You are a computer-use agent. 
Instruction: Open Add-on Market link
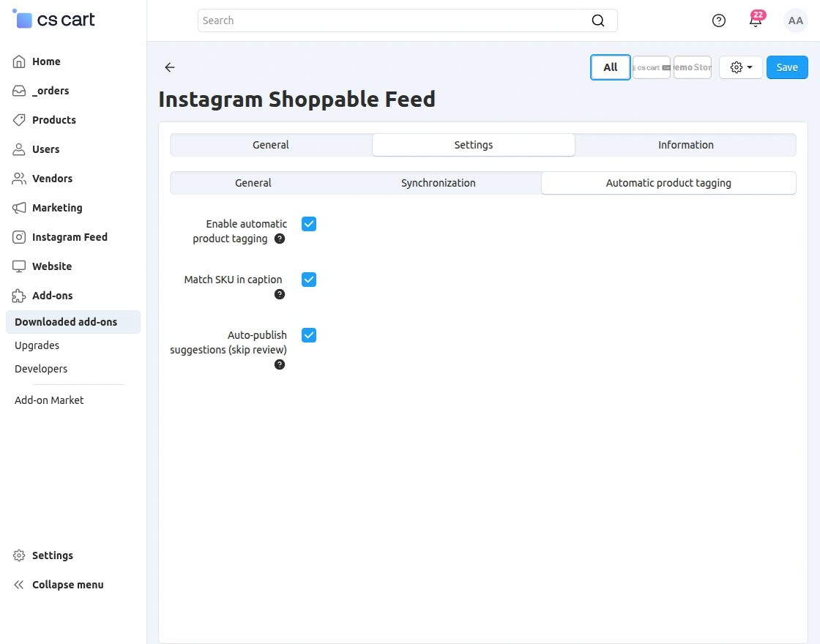(49, 400)
